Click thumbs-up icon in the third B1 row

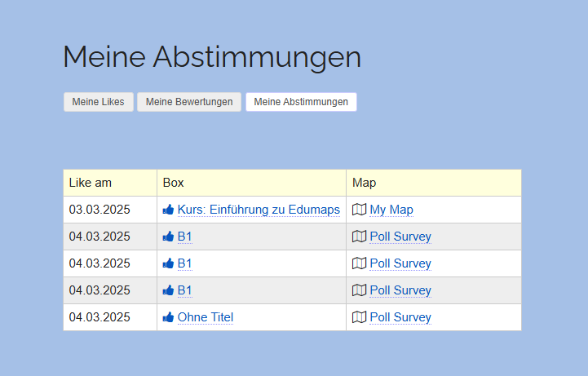coord(168,290)
